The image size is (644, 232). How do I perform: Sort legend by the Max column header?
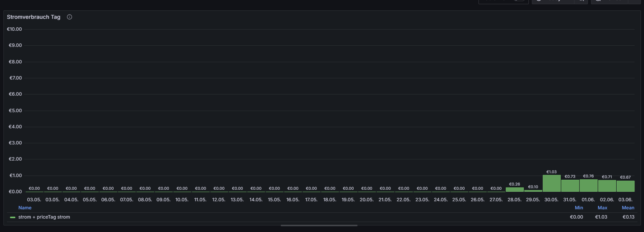point(602,208)
